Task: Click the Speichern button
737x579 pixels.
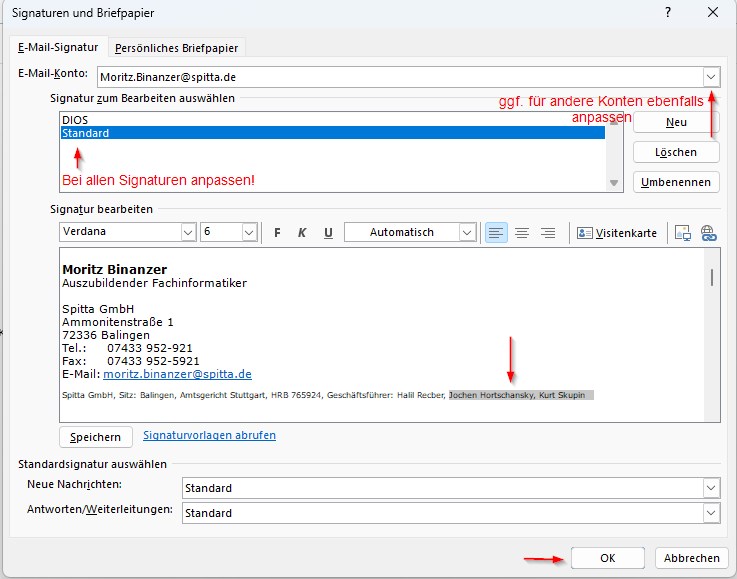Action: pyautogui.click(x=96, y=437)
